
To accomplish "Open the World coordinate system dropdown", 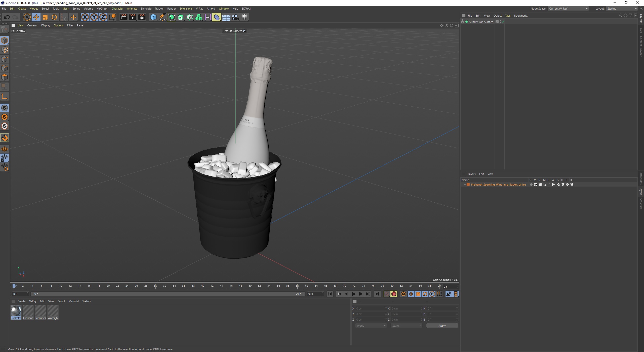I will (x=371, y=326).
